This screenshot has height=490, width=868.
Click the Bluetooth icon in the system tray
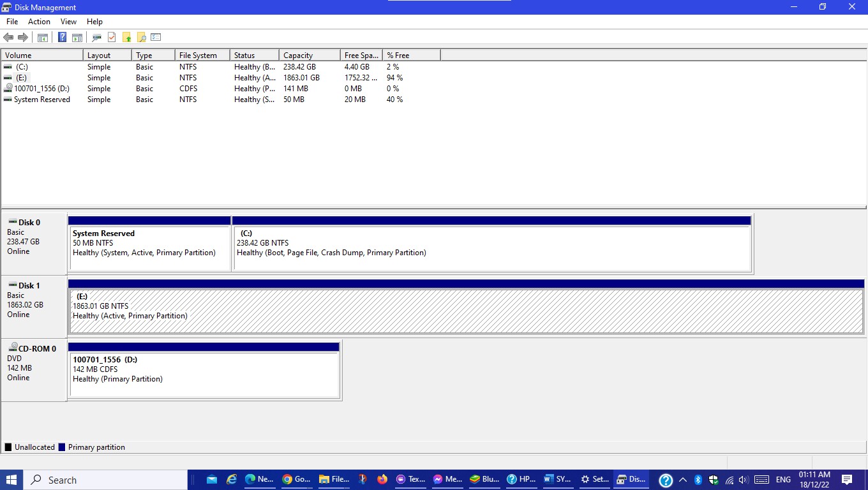pos(698,480)
